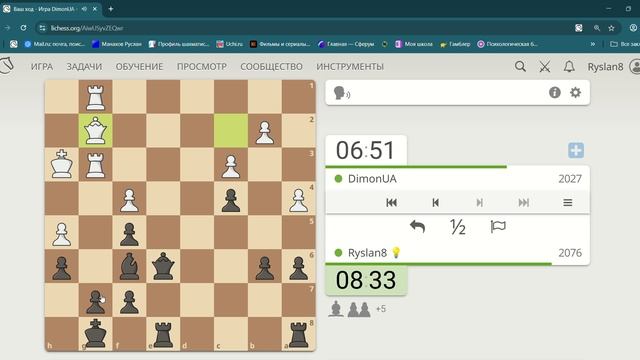640x360 pixels.
Task: Select the black king on g8
Action: tap(96, 334)
